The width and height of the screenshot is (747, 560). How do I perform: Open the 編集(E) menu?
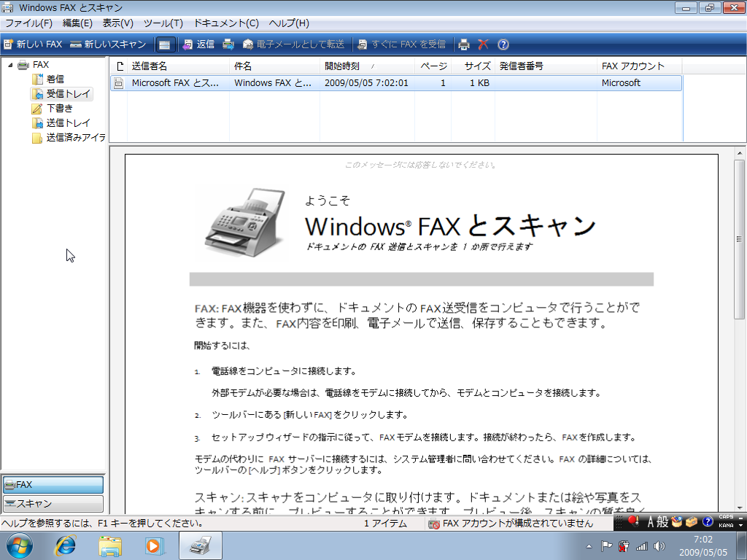point(77,23)
